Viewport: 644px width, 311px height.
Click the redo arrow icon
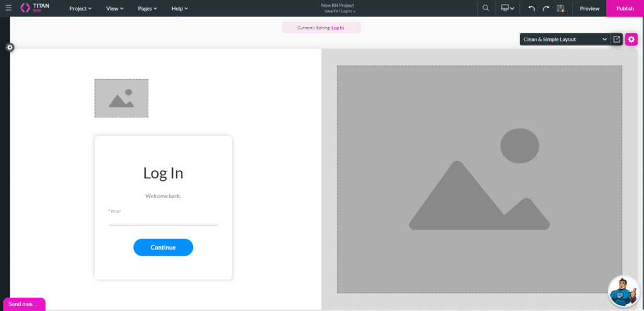[546, 8]
